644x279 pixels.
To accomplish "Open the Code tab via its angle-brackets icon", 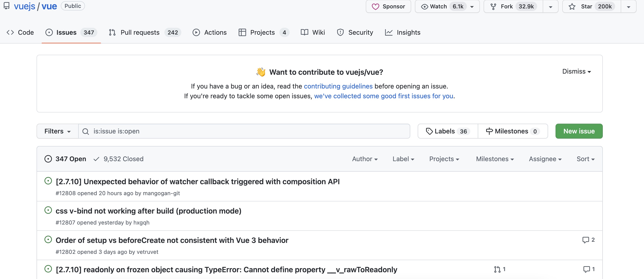I will point(10,32).
